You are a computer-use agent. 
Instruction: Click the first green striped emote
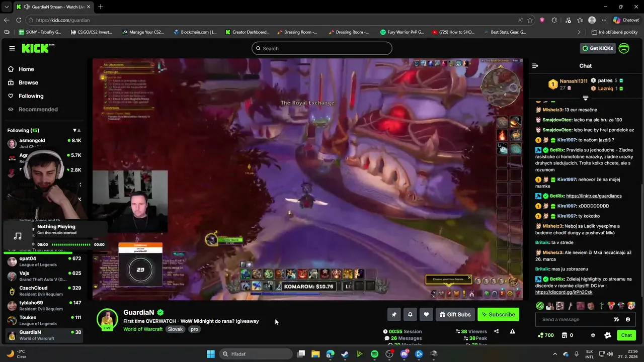tap(540, 306)
